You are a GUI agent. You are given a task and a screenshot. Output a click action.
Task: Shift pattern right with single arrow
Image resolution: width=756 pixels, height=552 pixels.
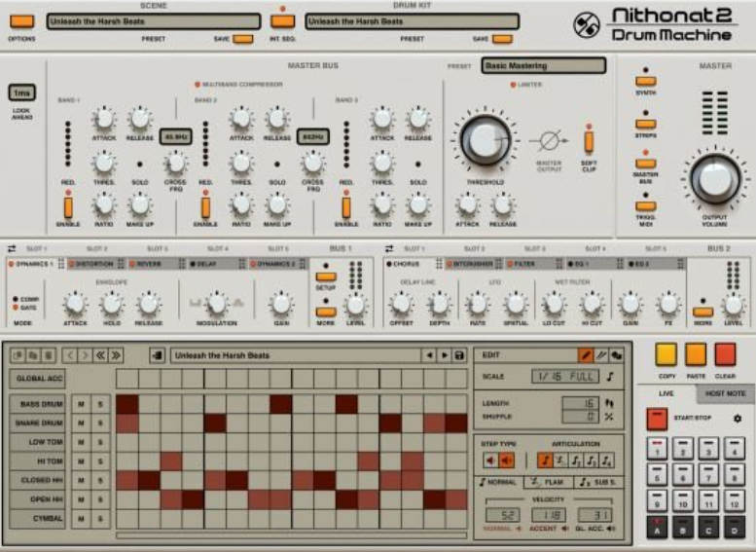point(85,355)
